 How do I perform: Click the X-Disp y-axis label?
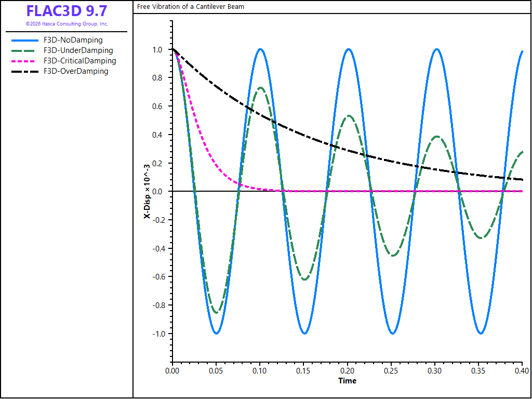tap(147, 191)
